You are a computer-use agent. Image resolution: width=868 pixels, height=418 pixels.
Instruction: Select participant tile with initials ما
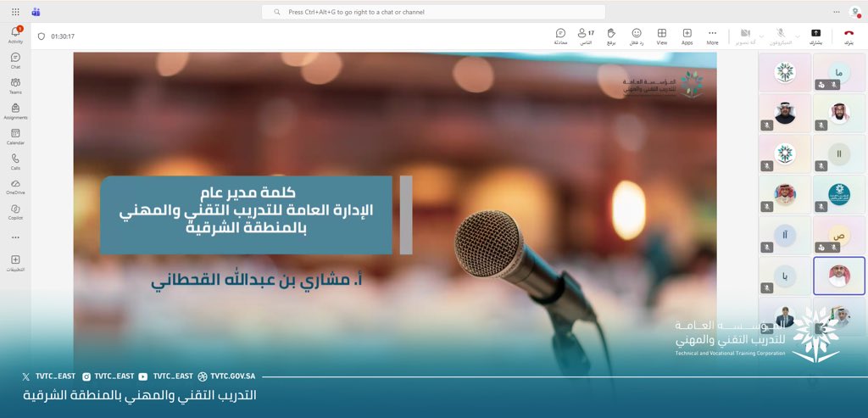[x=839, y=73]
